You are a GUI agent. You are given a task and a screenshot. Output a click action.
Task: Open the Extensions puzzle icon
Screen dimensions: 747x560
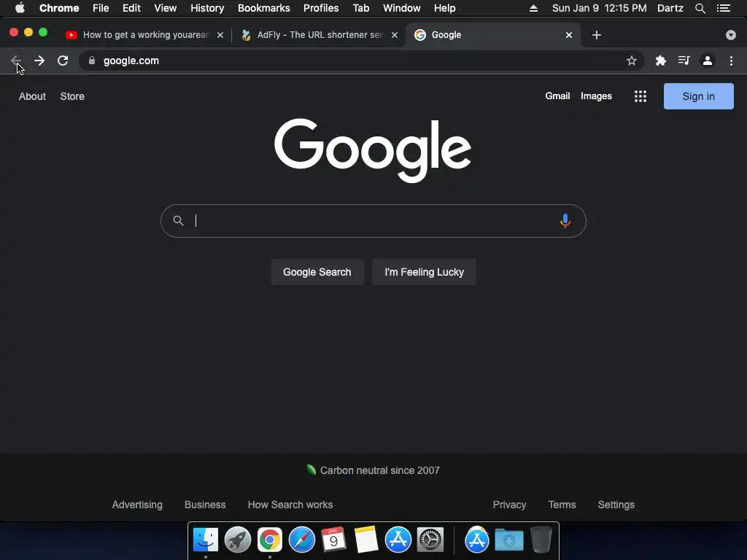[x=660, y=61]
